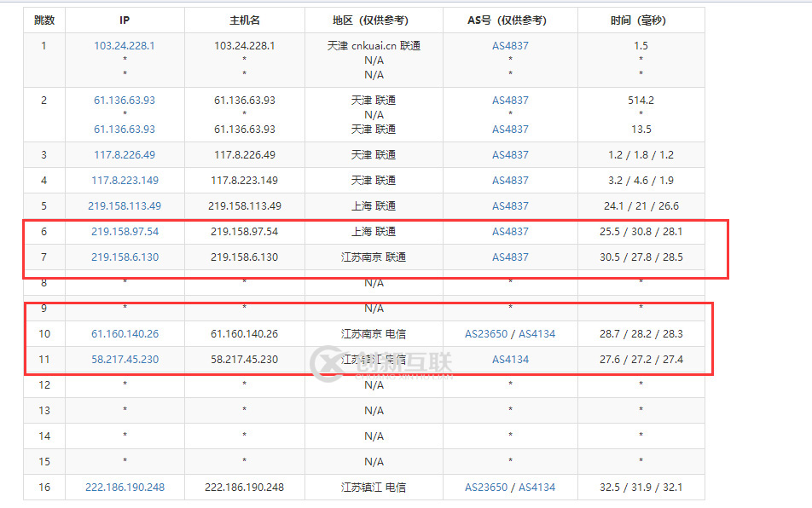This screenshot has width=812, height=508.
Task: Click AS4837 link in hop 4 row
Action: [510, 180]
